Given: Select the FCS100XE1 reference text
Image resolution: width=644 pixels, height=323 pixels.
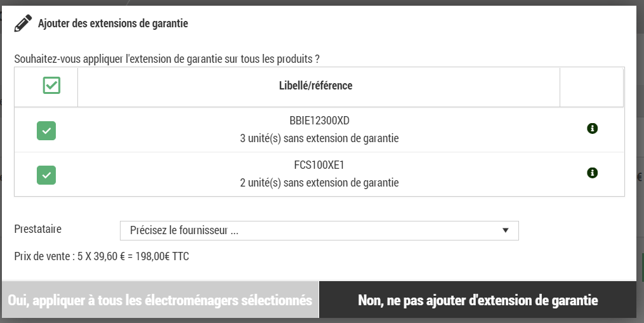Looking at the screenshot, I should tap(319, 166).
